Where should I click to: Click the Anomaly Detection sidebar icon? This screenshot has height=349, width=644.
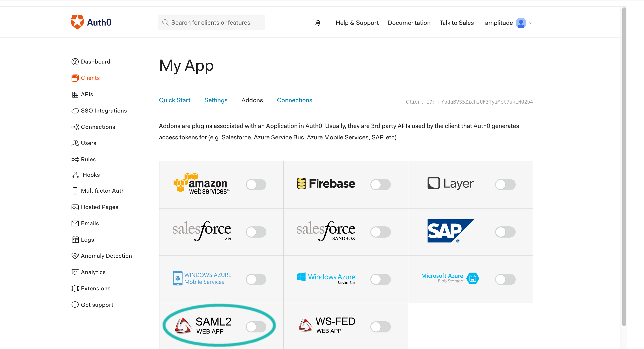75,256
